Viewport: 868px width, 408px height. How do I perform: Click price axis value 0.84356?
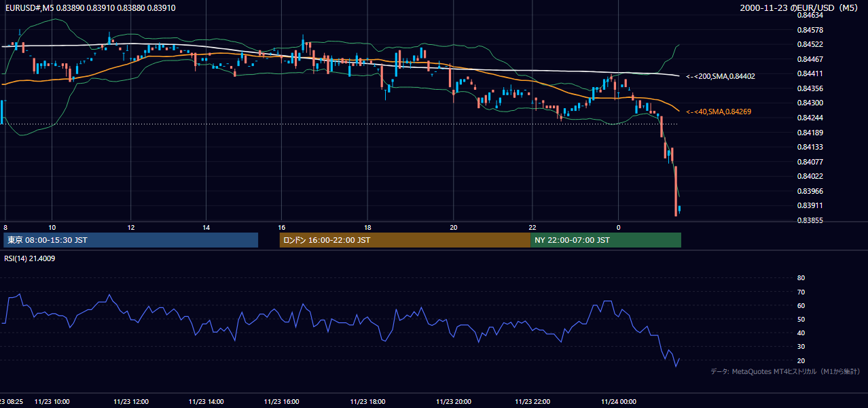point(810,88)
